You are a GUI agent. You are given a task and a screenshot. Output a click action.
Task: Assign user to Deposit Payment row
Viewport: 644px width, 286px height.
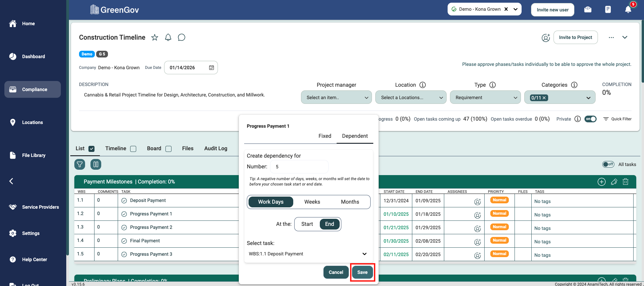coord(478,202)
